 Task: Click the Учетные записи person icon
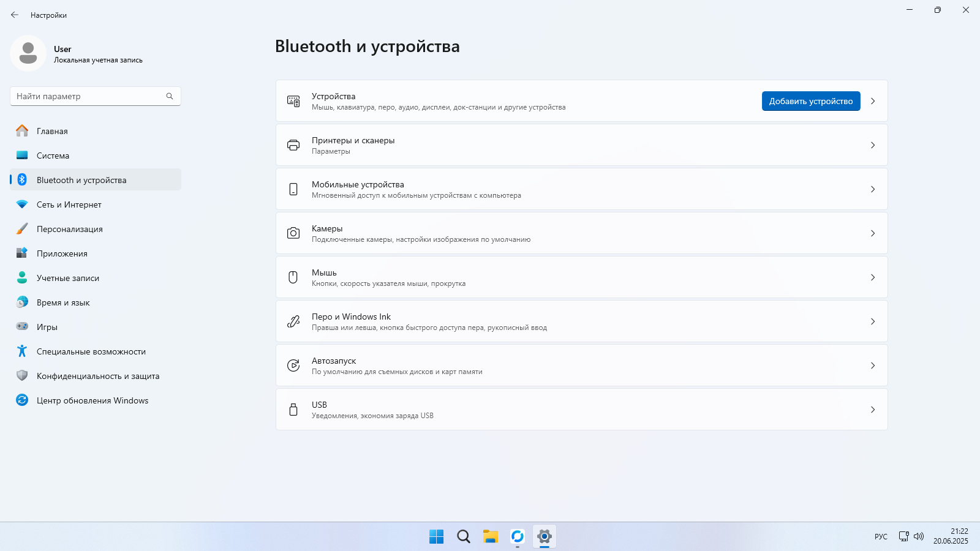(22, 278)
